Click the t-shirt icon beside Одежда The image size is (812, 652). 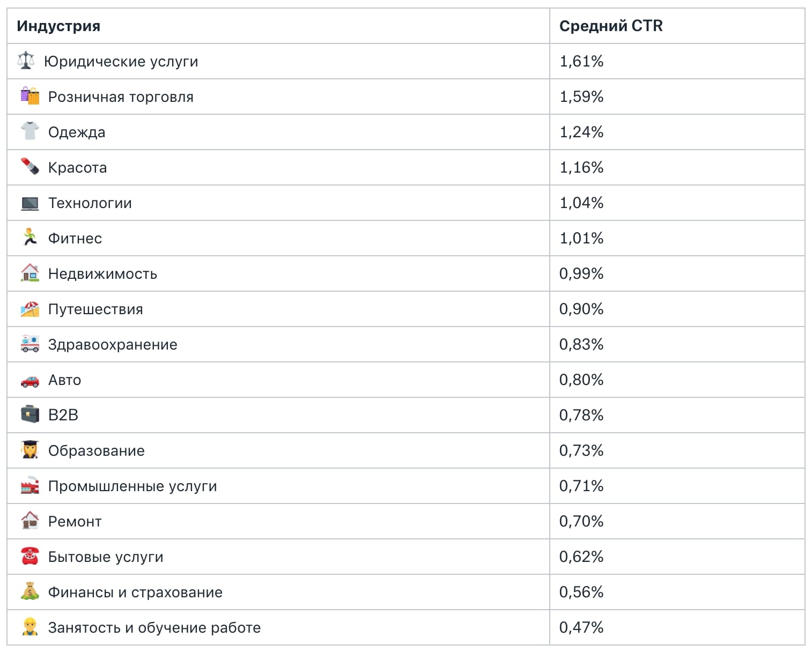click(x=30, y=131)
